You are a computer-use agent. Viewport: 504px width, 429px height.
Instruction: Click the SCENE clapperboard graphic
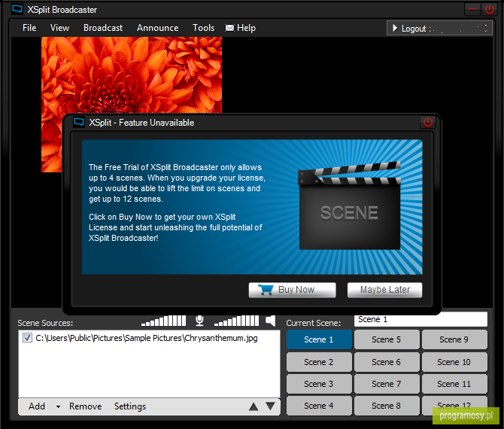[x=349, y=205]
